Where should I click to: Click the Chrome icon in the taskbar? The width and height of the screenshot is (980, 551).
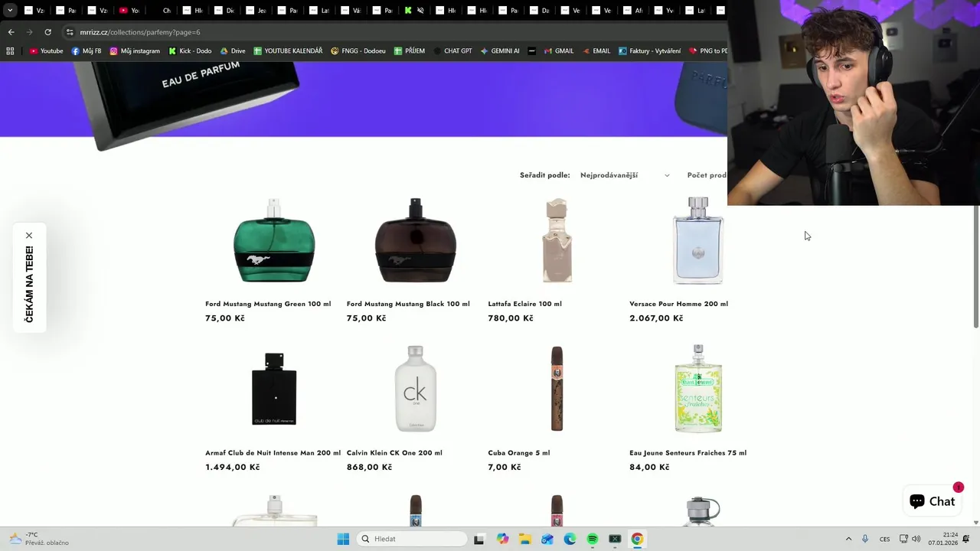636,539
